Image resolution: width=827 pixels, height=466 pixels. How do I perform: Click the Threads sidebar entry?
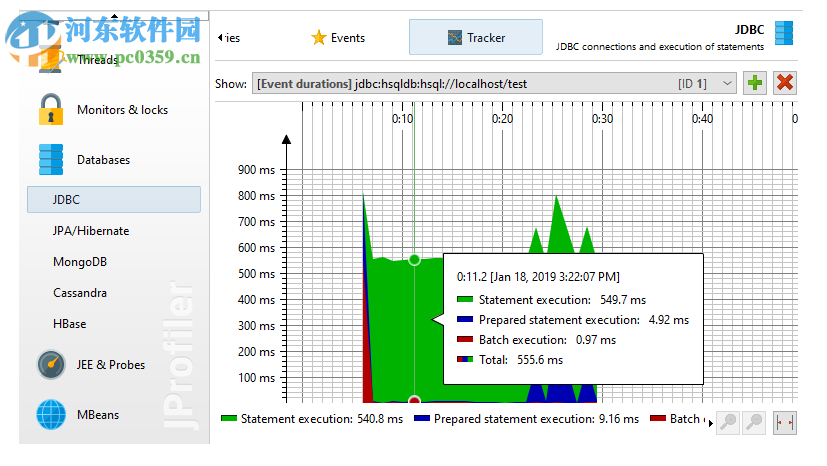(97, 60)
